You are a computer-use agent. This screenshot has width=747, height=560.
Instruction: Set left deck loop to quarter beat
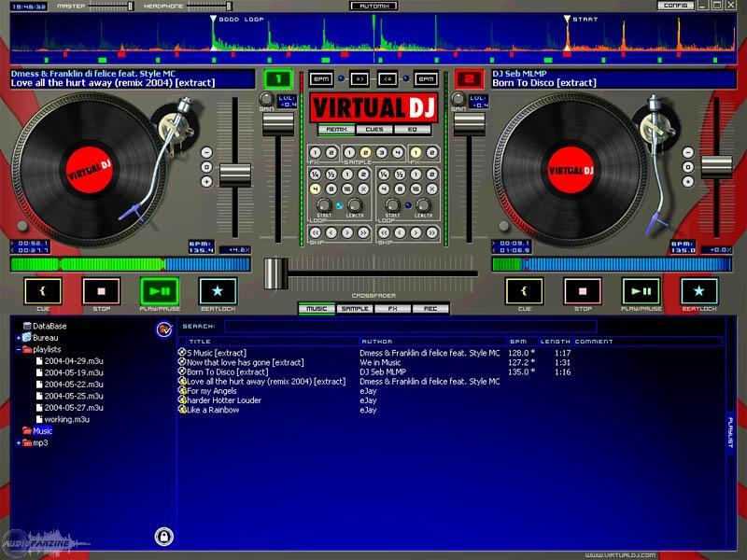pos(315,175)
